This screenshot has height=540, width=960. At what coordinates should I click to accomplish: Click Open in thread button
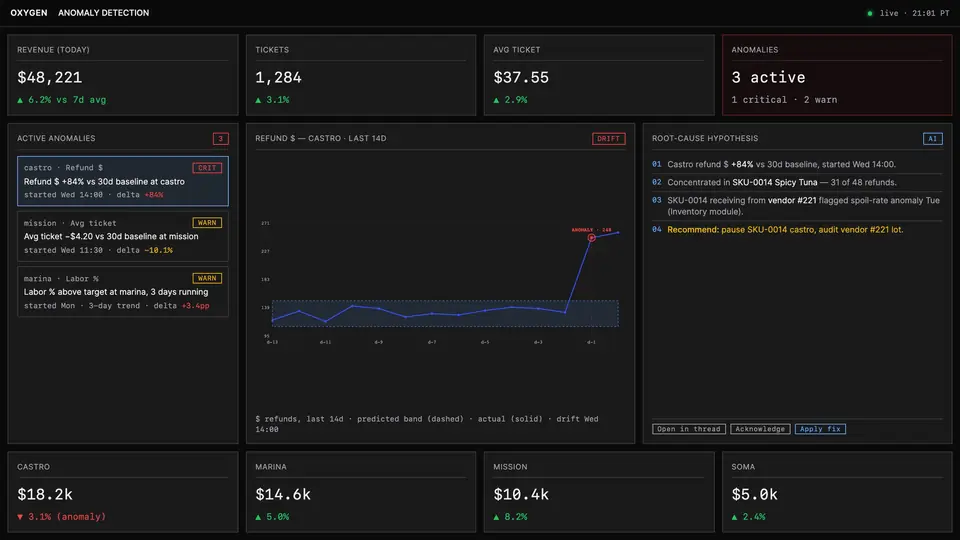[689, 429]
